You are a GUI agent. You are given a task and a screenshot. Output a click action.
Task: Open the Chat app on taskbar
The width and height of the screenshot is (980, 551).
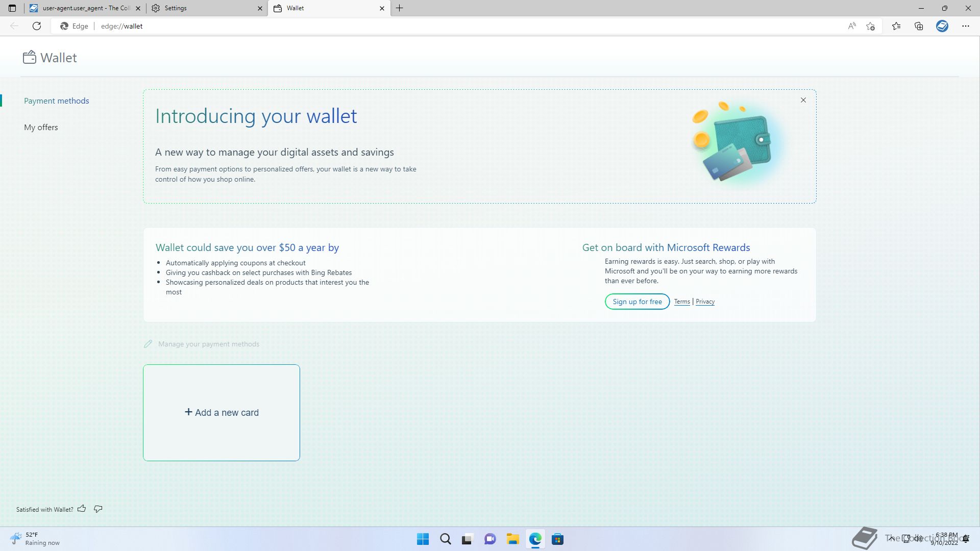pos(490,539)
